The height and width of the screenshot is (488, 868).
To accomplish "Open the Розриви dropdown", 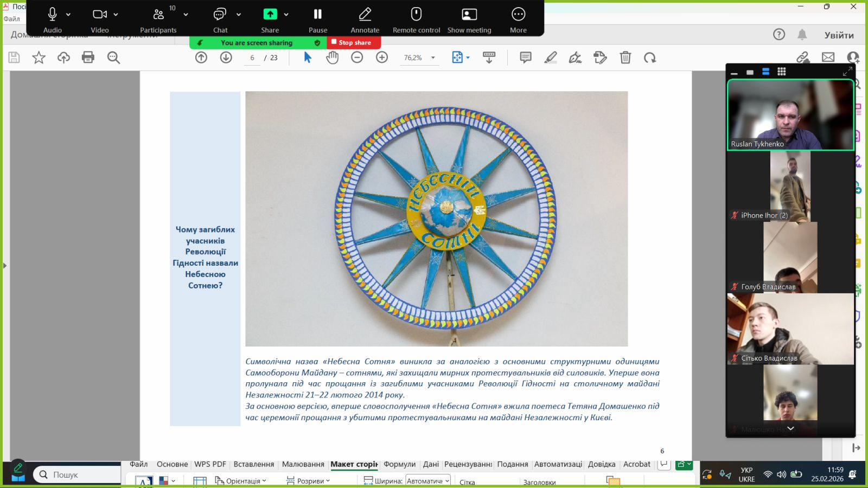I will click(x=308, y=481).
